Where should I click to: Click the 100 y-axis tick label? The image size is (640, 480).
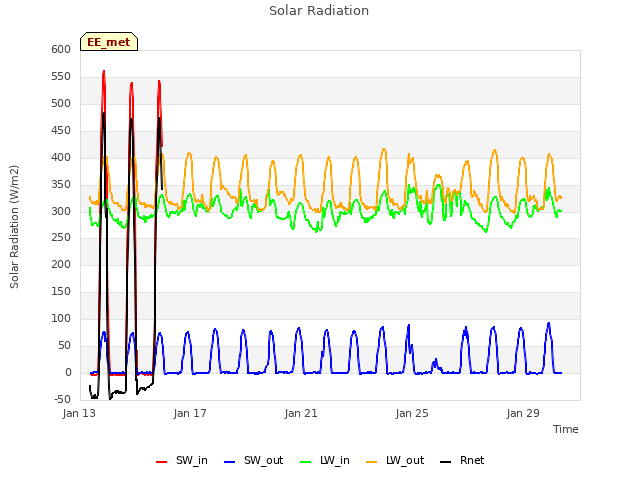[61, 318]
